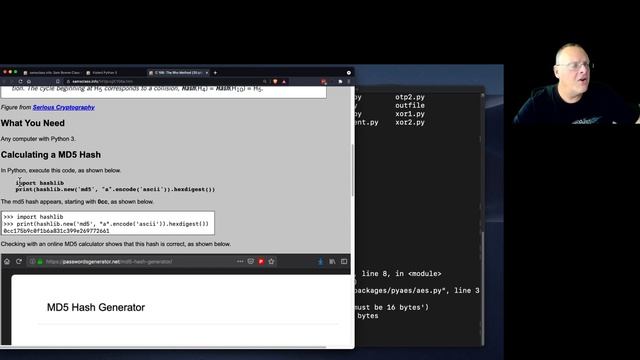Click the home icon beside the reload button
The image size is (640, 360).
[x=29, y=82]
